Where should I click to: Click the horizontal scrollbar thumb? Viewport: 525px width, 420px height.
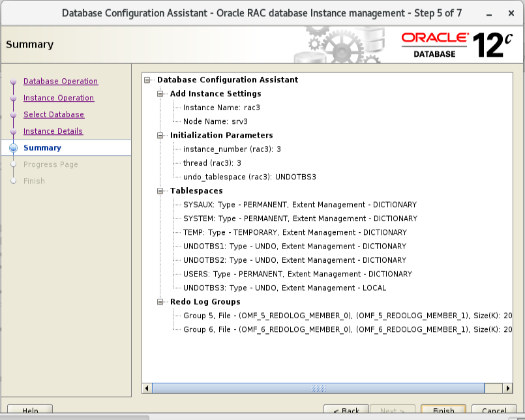click(x=318, y=389)
